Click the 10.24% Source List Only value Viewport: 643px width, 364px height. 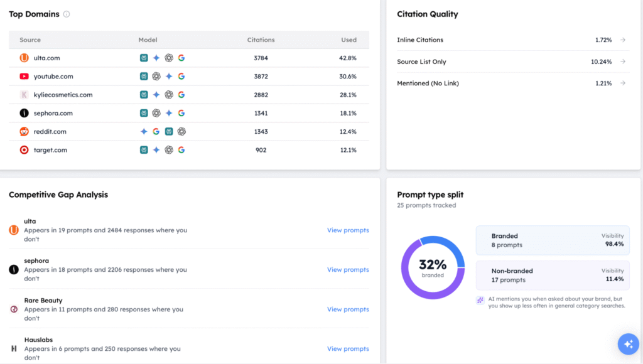[601, 62]
